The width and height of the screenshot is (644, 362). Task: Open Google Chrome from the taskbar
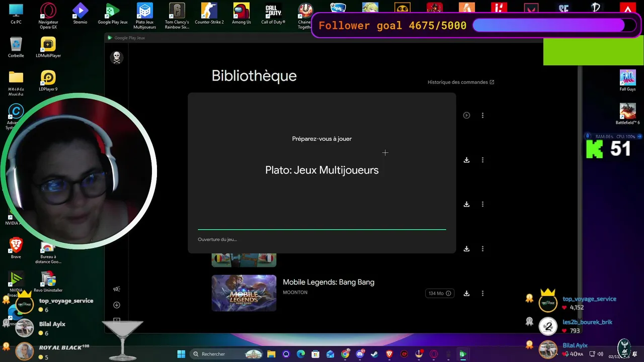pyautogui.click(x=345, y=354)
